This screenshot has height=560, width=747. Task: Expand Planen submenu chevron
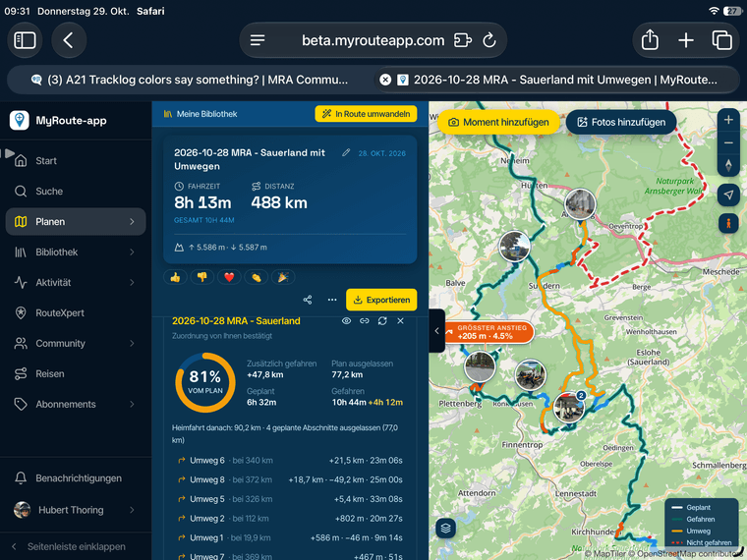[x=132, y=222]
